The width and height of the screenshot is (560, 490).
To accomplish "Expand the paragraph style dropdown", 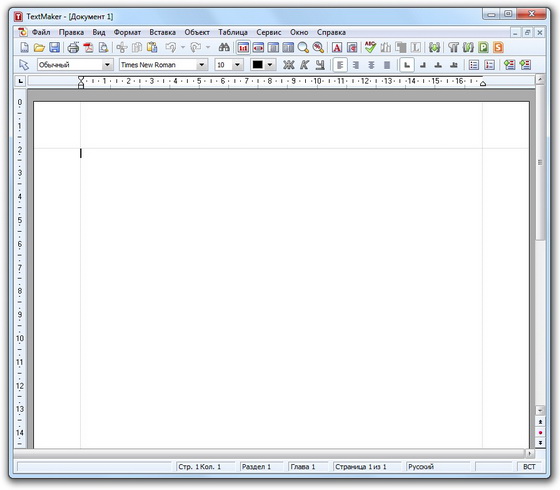I will tap(107, 65).
